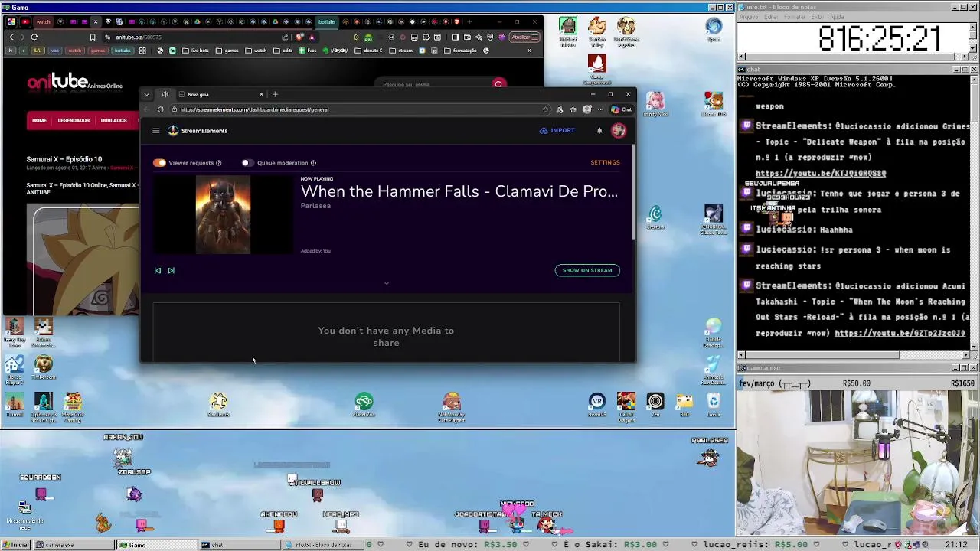Open the Planet Zoo desktop icon
Image resolution: width=980 pixels, height=551 pixels.
click(x=364, y=404)
